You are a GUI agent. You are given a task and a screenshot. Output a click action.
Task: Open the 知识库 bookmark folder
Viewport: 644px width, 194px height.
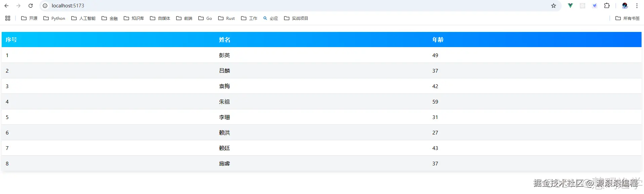click(x=134, y=18)
